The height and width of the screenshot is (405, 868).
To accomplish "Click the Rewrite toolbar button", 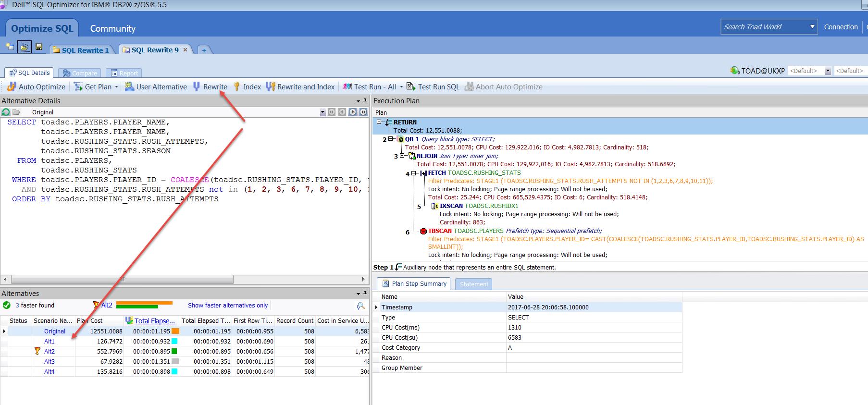I will [x=210, y=87].
